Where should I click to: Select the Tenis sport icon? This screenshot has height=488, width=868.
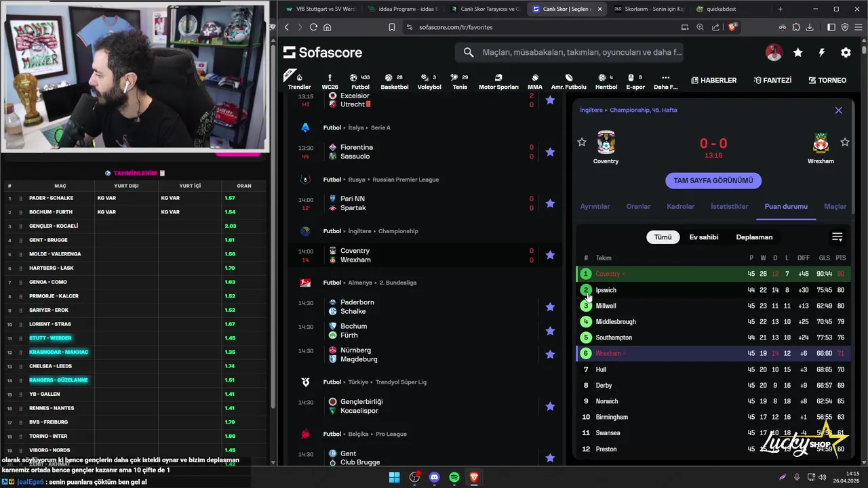460,81
